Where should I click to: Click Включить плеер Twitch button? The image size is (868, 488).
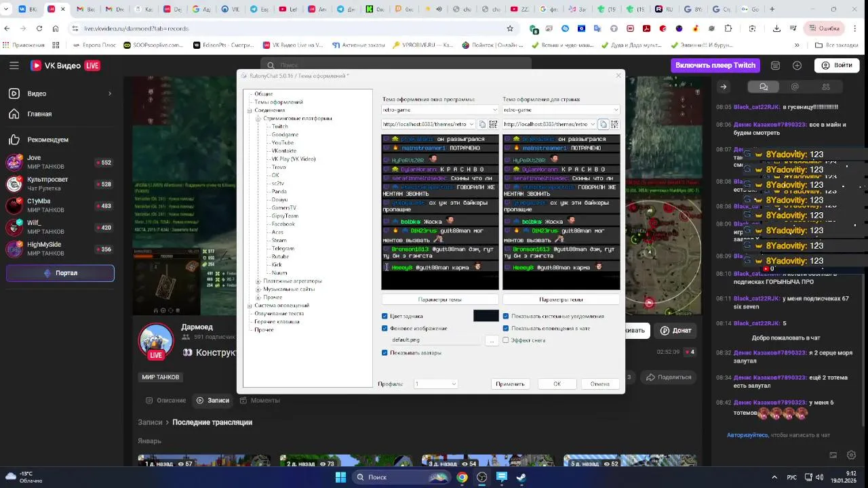(x=715, y=65)
